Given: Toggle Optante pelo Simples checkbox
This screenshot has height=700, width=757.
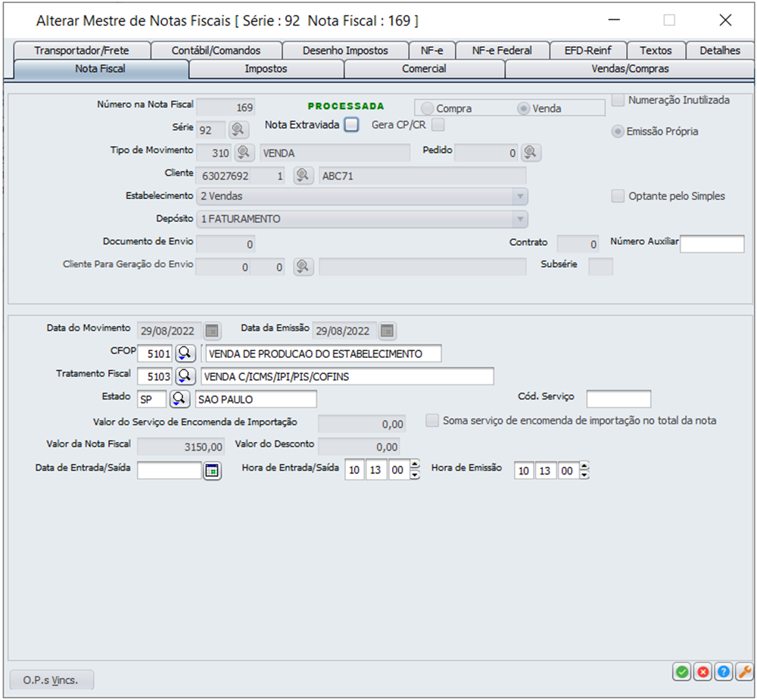Looking at the screenshot, I should (618, 196).
